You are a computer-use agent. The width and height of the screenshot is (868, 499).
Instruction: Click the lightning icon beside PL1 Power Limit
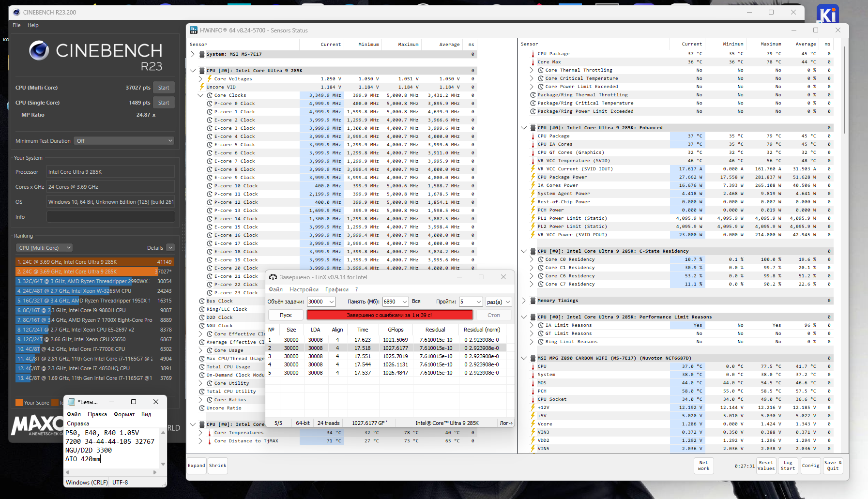click(x=533, y=218)
